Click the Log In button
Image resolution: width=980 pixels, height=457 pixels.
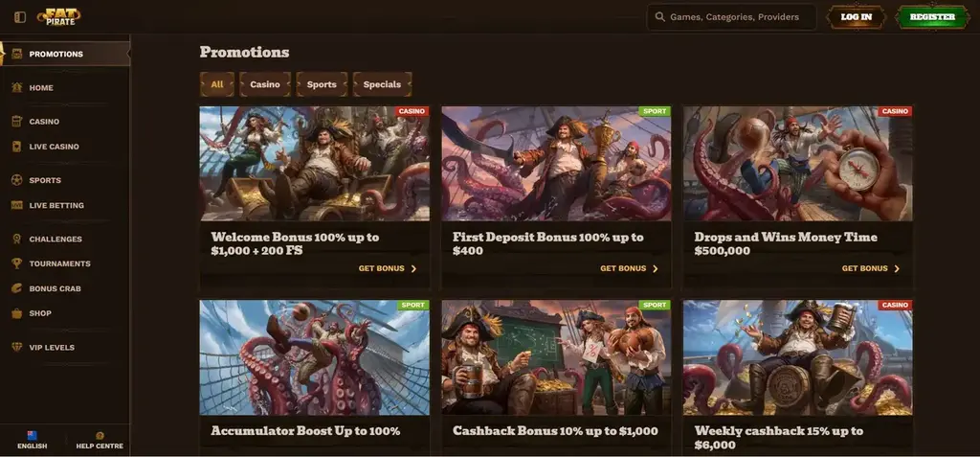857,17
